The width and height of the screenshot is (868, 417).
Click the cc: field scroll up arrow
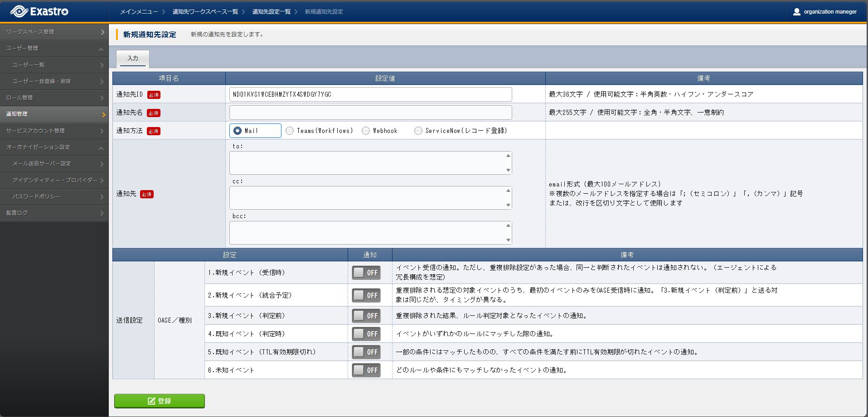coord(508,191)
